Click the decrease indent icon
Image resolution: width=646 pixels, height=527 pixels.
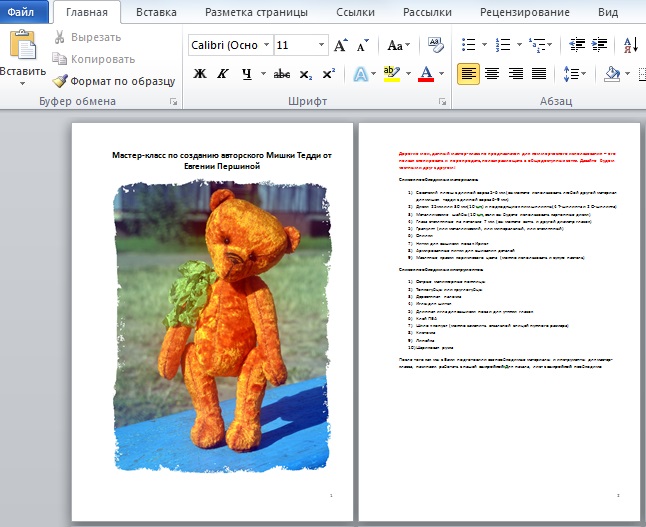point(577,44)
